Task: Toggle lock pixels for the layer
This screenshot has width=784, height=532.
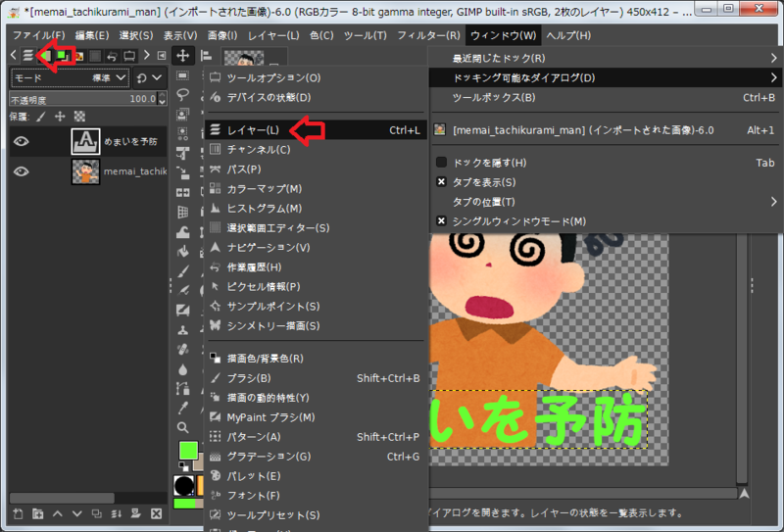Action: 41,117
